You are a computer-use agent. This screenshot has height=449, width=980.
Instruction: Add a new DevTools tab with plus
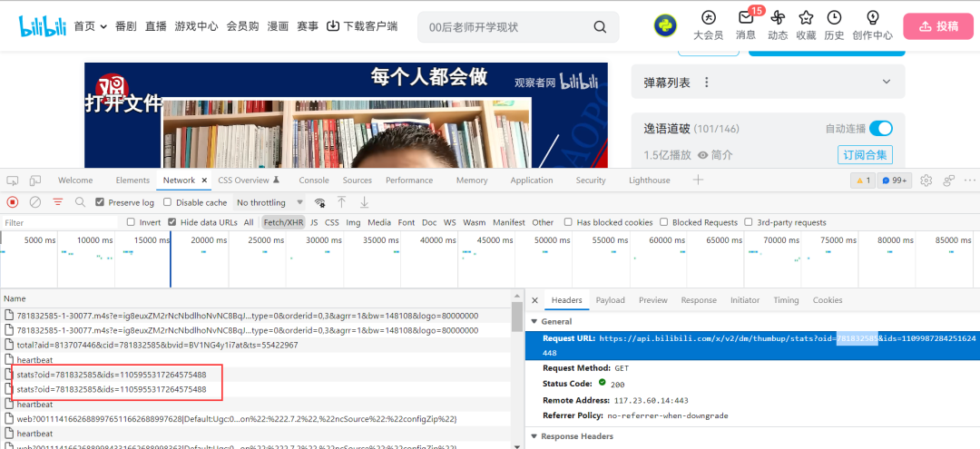point(698,180)
